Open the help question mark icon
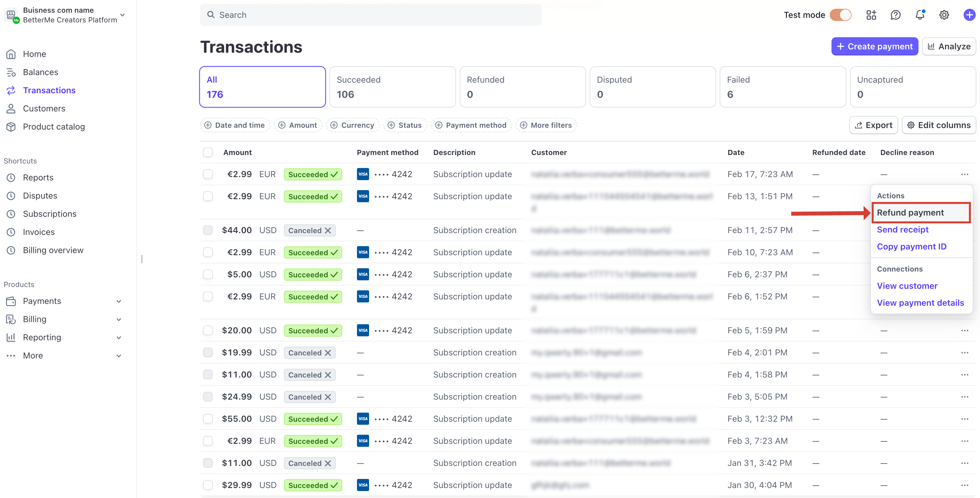This screenshot has height=498, width=980. [895, 15]
